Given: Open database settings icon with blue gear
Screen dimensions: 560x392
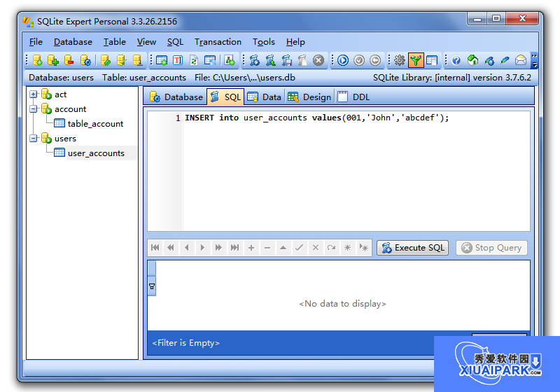Looking at the screenshot, I should click(x=85, y=60).
